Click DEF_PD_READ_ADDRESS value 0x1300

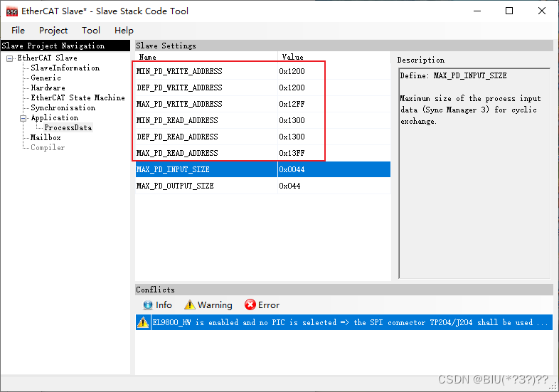tap(334, 137)
